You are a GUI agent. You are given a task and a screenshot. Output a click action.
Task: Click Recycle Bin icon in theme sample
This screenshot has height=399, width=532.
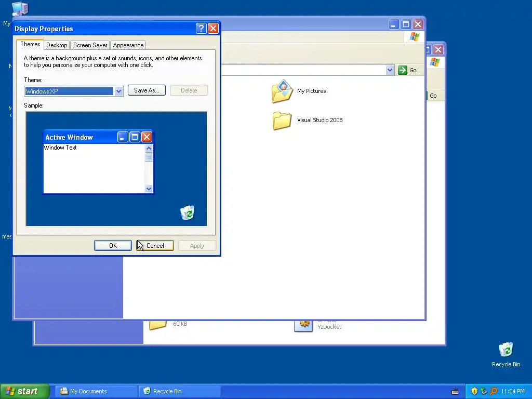(x=187, y=212)
